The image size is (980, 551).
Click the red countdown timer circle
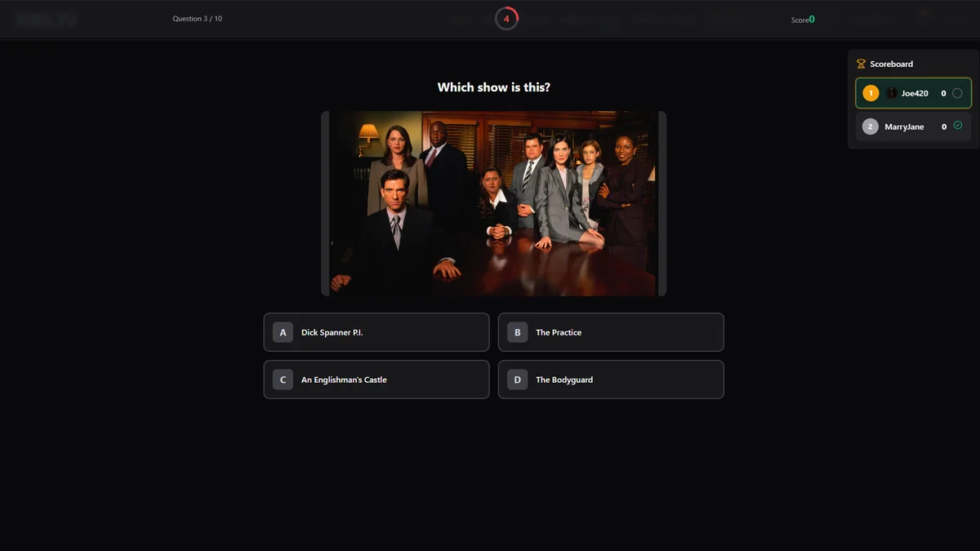(x=506, y=19)
